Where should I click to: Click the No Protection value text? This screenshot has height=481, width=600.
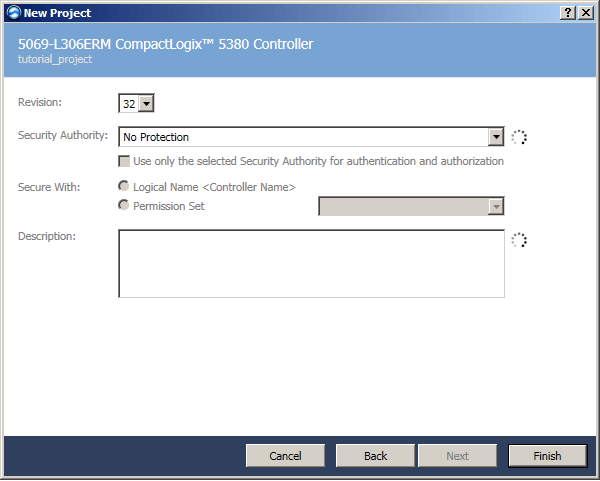156,137
